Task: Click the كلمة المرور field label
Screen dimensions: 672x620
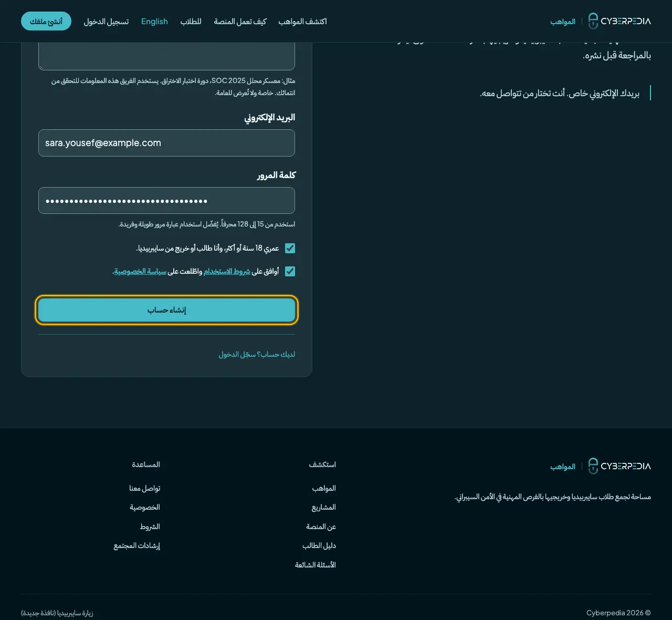Action: 276,175
